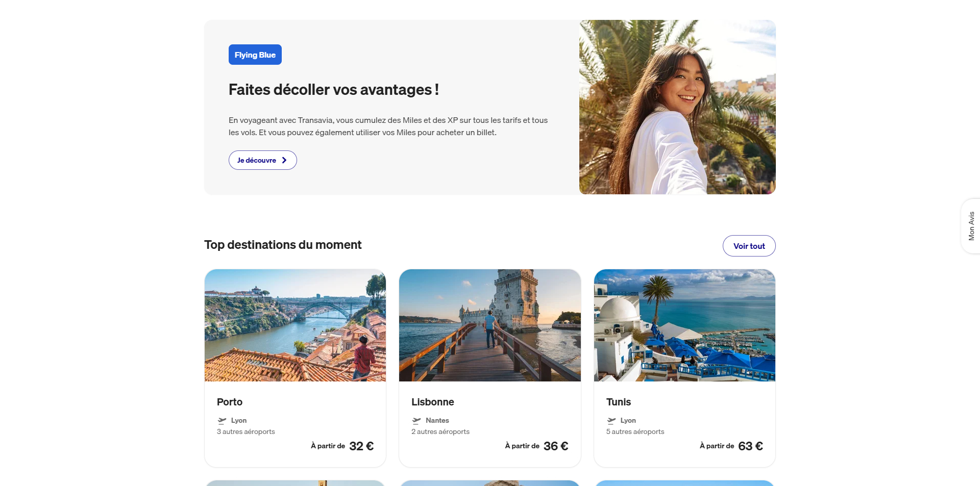Click the 'Faites décoller vos avantages !' heading

pos(334,90)
